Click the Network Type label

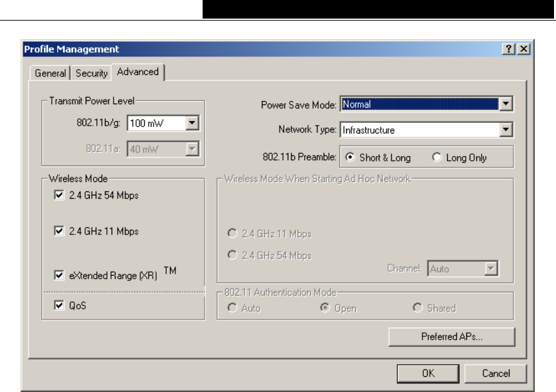coord(307,130)
